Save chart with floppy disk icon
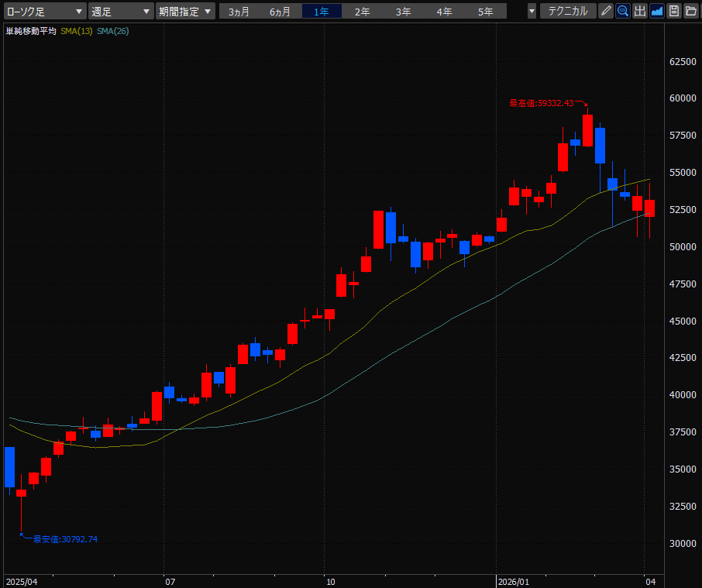The height and width of the screenshot is (588, 702). point(674,11)
